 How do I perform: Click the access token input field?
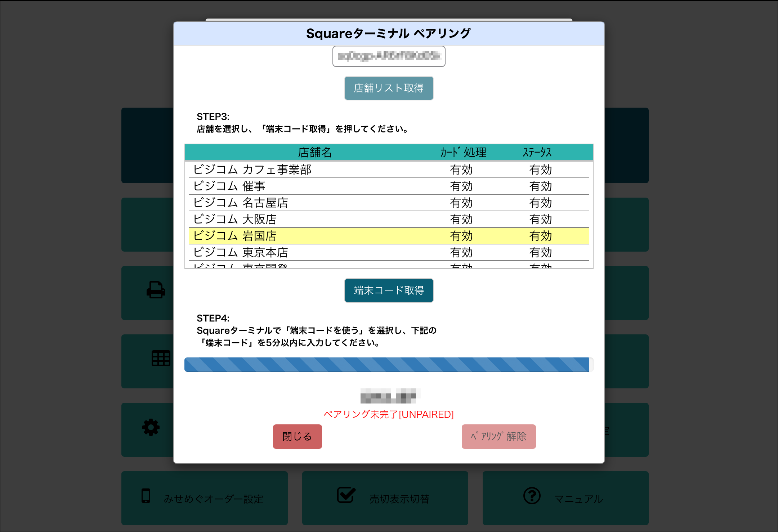[389, 57]
